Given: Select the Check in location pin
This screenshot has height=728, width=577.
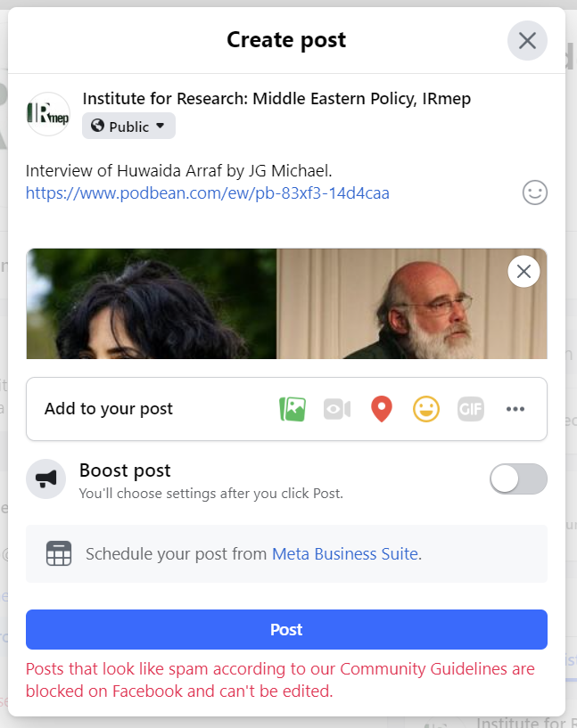Looking at the screenshot, I should coord(382,409).
